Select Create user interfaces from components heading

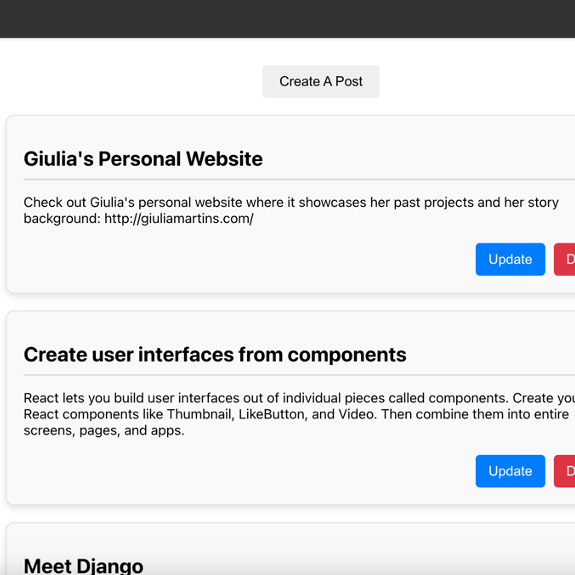coord(215,355)
